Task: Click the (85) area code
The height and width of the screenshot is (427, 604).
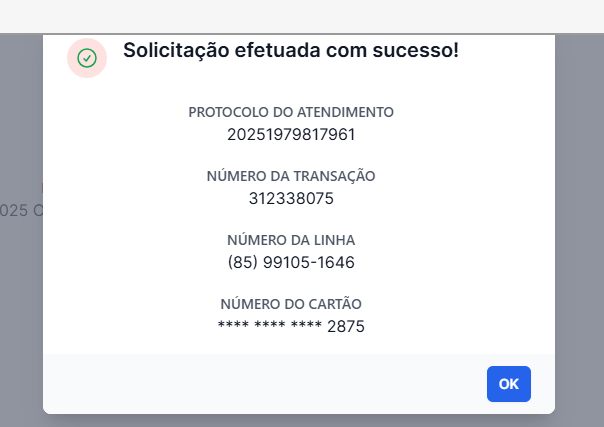Action: pyautogui.click(x=243, y=262)
